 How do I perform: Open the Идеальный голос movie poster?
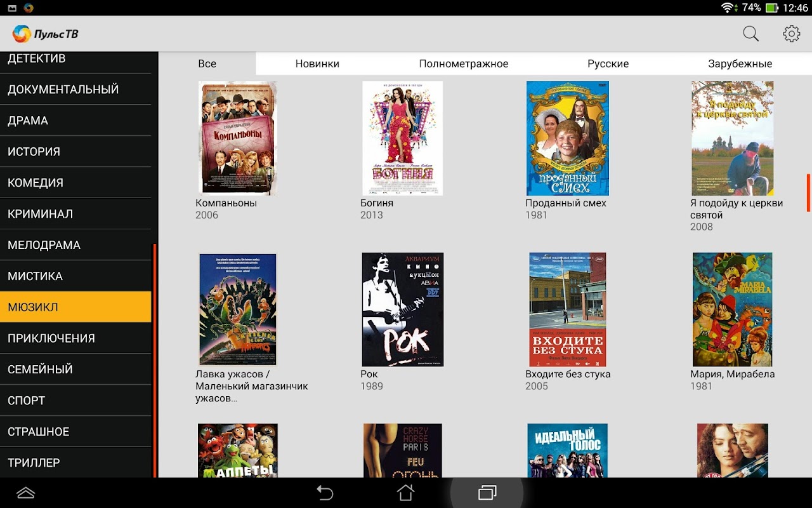567,451
